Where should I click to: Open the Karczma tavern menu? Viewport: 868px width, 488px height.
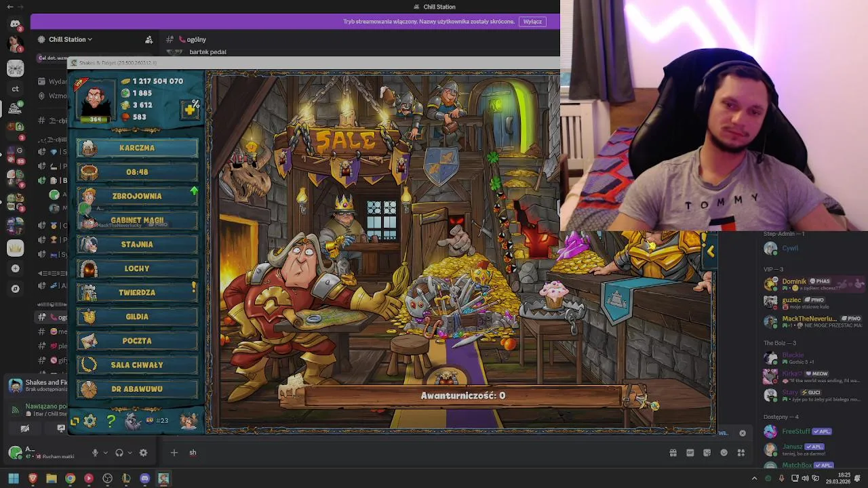click(137, 148)
